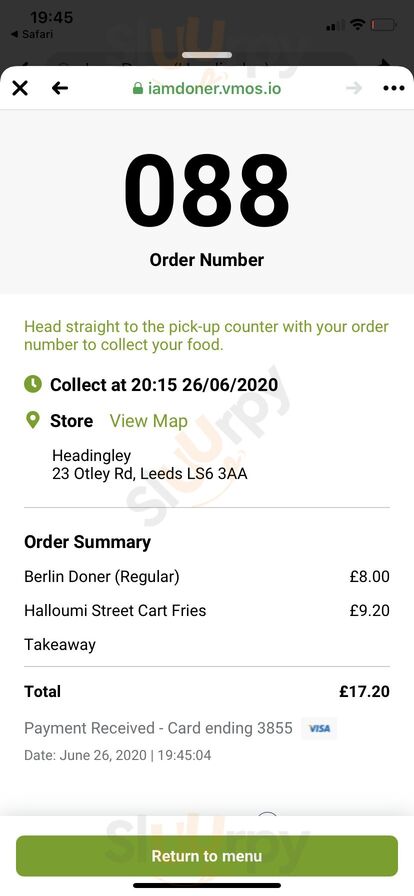This screenshot has height=896, width=414.
Task: Tap the green padlock security icon
Action: tap(138, 88)
